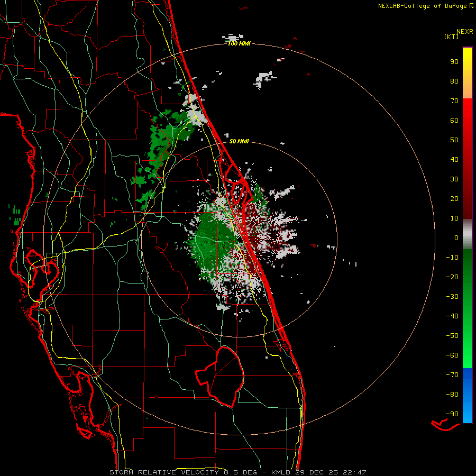476x476 pixels.
Task: Select the -40 value on the velocity scale
Action: pos(452,316)
